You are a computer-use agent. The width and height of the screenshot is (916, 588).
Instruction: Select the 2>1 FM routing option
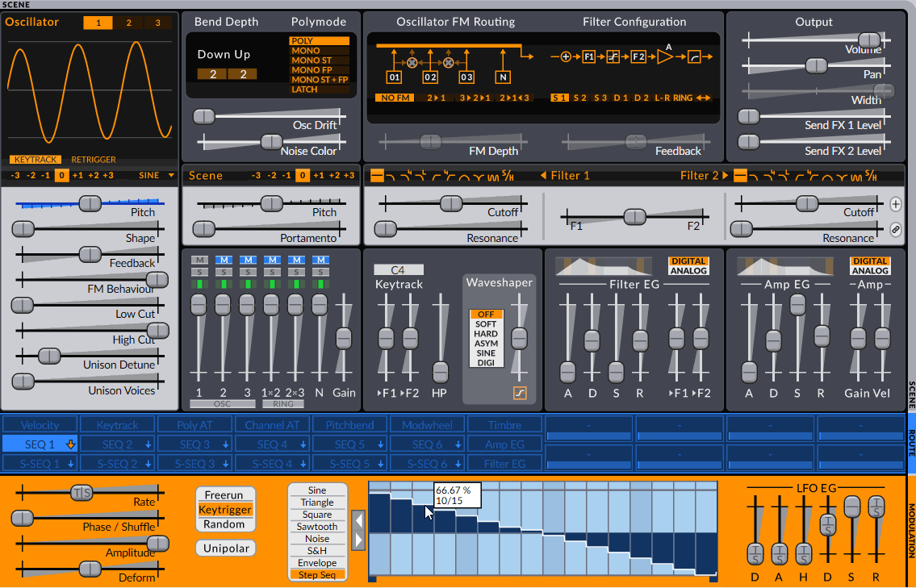[437, 98]
